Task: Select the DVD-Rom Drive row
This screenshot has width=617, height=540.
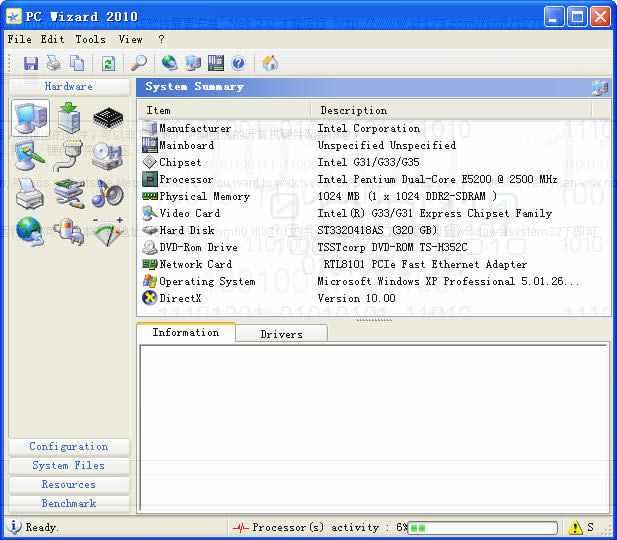Action: coord(374,247)
